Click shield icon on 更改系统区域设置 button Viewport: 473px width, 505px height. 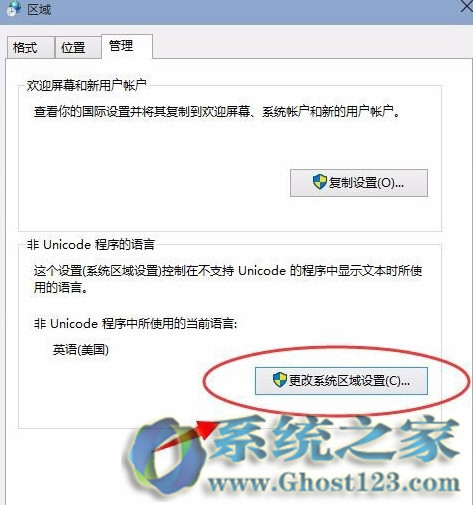click(279, 380)
